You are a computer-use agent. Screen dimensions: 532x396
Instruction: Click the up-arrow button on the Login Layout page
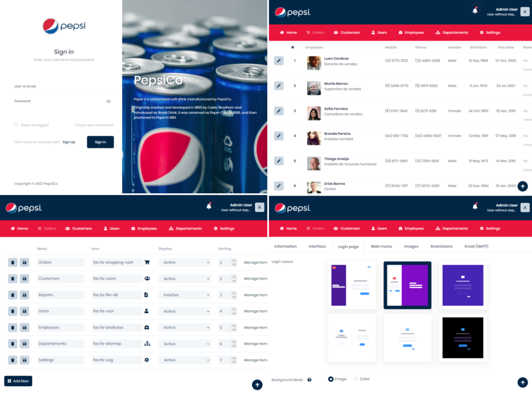point(523,383)
